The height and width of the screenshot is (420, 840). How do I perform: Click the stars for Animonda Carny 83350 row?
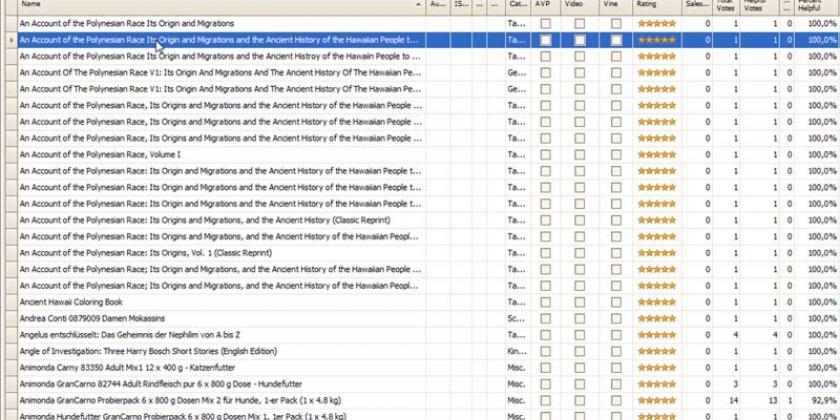coord(657,367)
